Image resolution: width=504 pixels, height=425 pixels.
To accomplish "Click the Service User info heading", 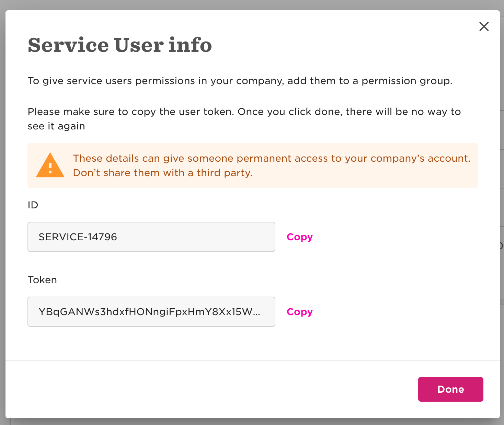I will pos(120,45).
